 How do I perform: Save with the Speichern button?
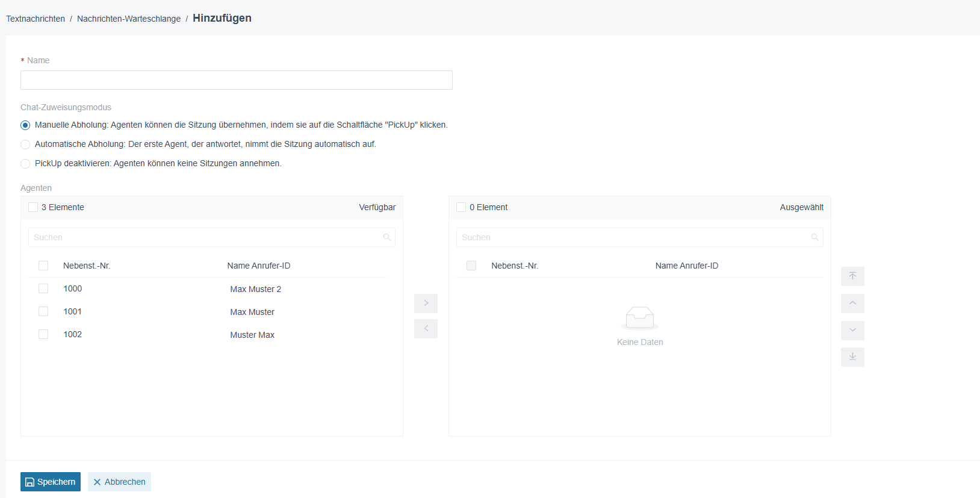tap(51, 482)
